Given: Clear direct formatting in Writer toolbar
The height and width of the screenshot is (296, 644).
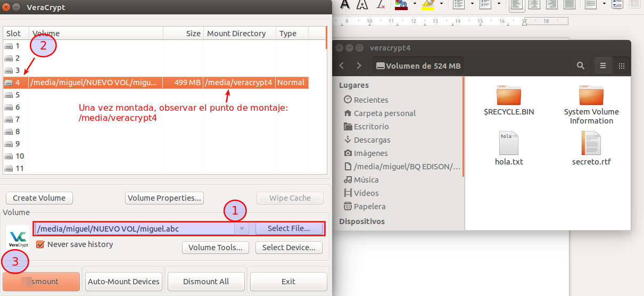Looking at the screenshot, I should pyautogui.click(x=380, y=4).
